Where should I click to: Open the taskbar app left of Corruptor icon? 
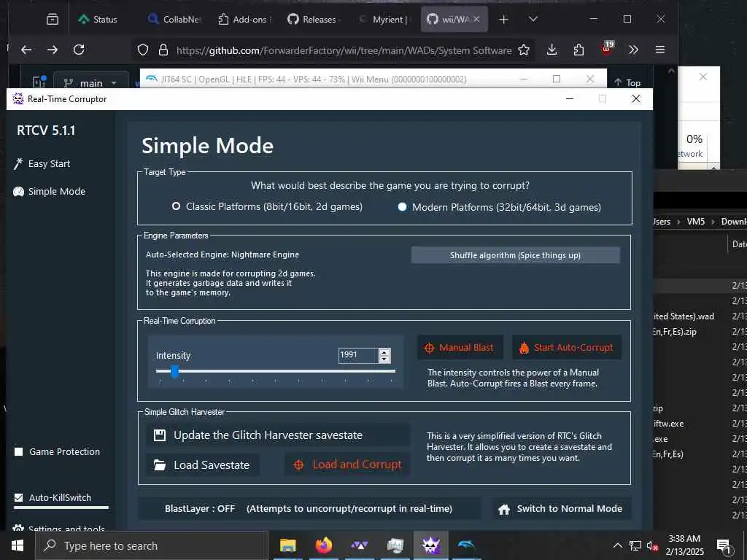[395, 545]
